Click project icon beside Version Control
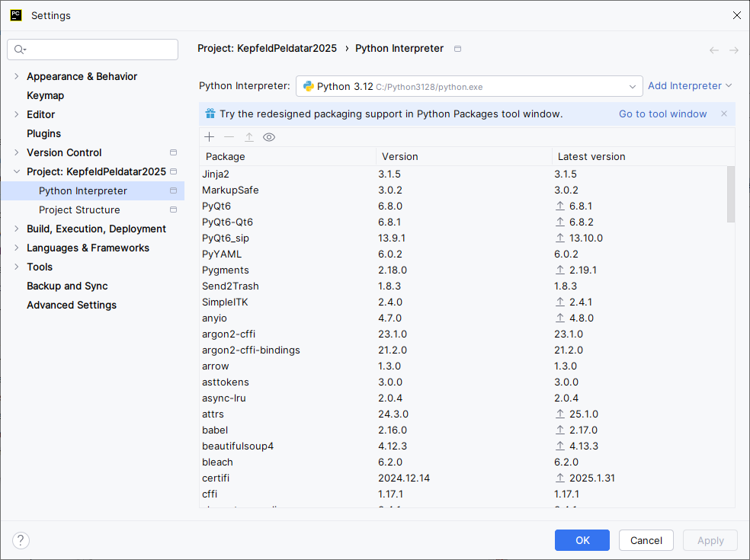This screenshot has width=750, height=560. [174, 152]
